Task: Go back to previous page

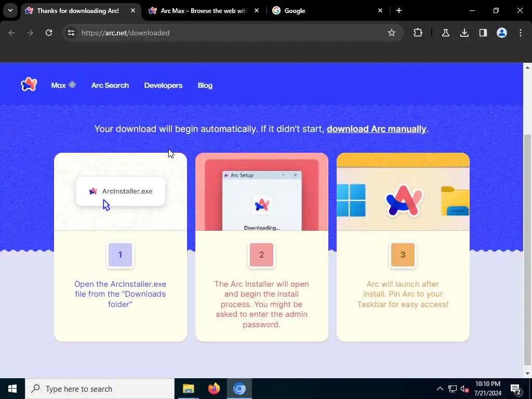Action: [x=11, y=33]
